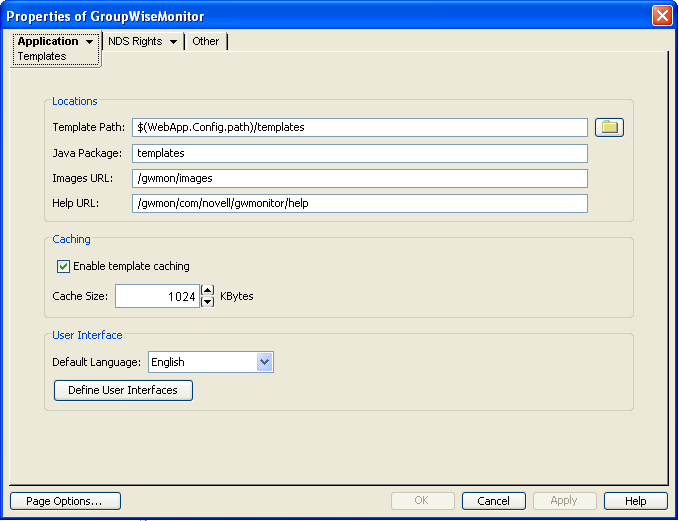Expand the NDS Rights tab dropdown arrow

(173, 42)
